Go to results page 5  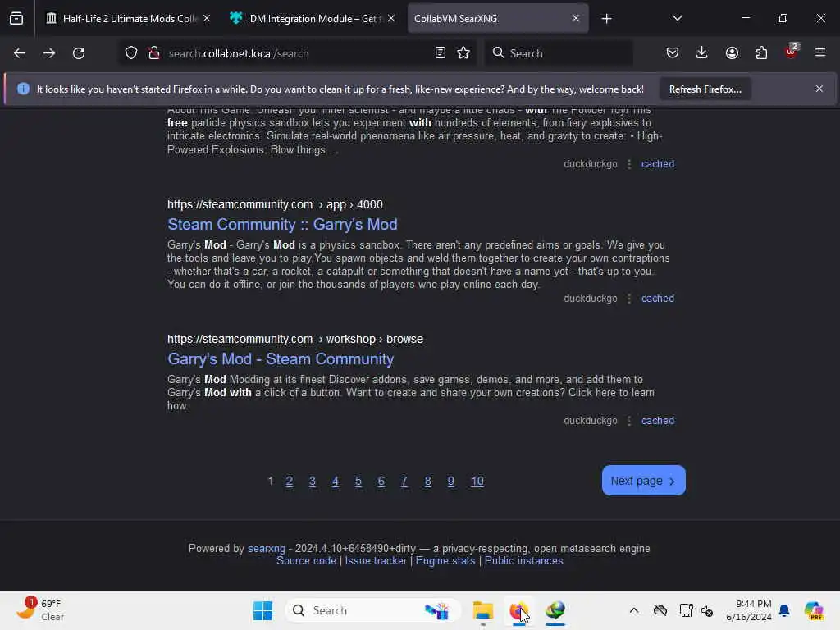point(358,481)
